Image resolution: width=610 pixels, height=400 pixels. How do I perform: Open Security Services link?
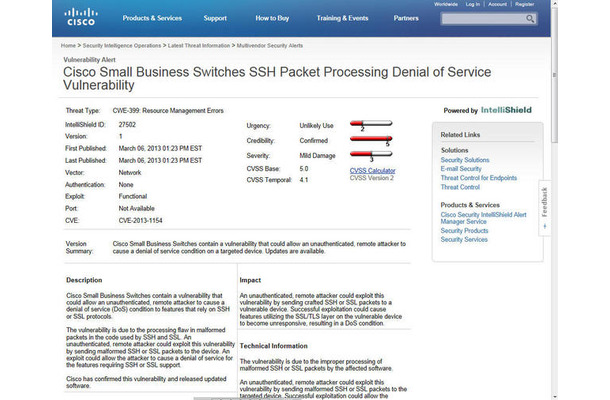pyautogui.click(x=464, y=240)
